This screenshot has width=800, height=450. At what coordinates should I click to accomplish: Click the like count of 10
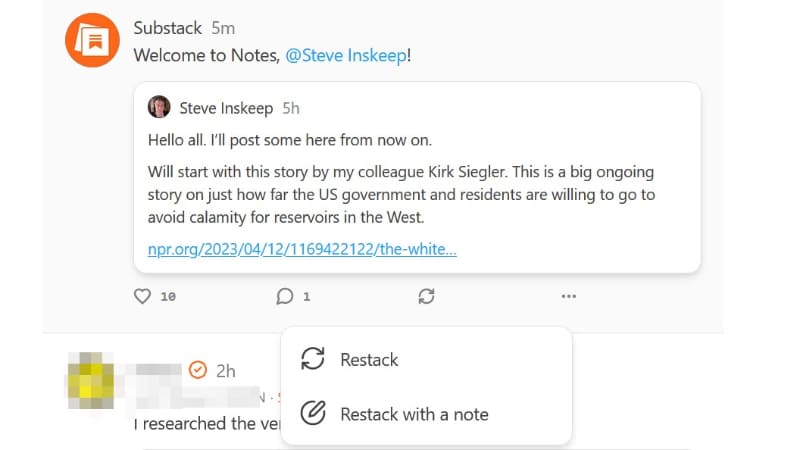[x=168, y=297]
